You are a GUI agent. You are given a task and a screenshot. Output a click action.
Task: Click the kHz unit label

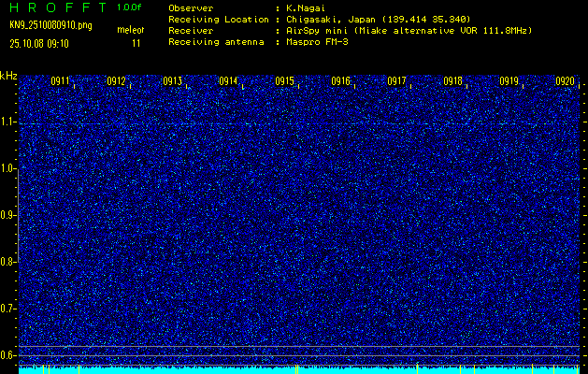pos(8,76)
